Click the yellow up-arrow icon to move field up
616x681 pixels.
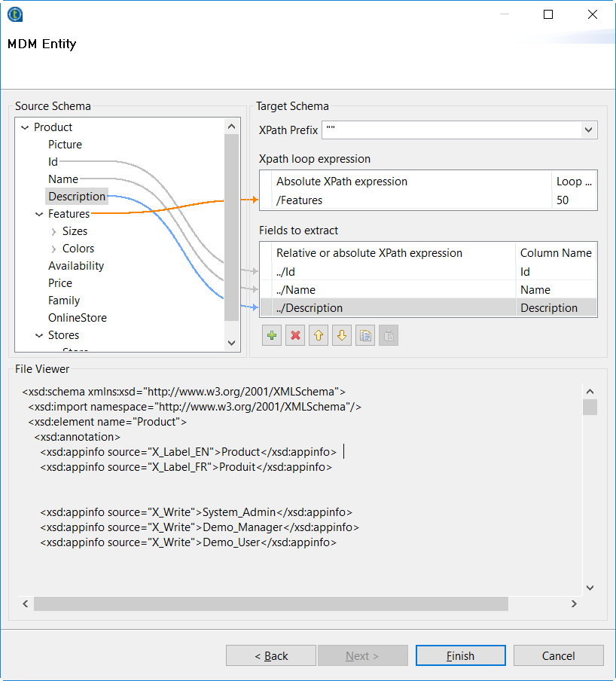[319, 335]
